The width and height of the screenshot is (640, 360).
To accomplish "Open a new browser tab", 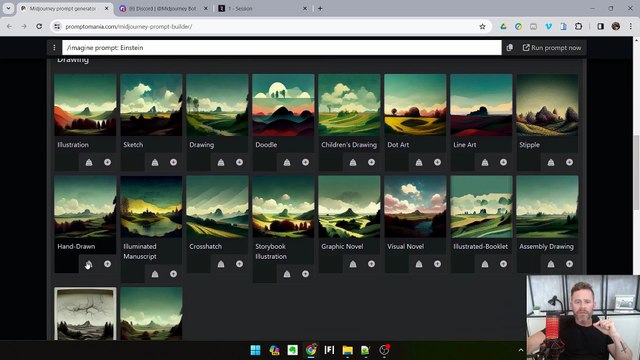I will coord(320,8).
